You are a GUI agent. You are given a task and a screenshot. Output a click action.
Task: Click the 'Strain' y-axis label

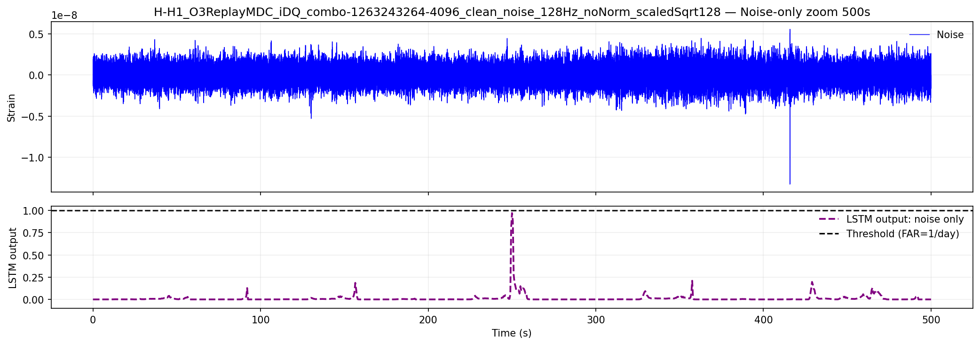click(x=11, y=108)
